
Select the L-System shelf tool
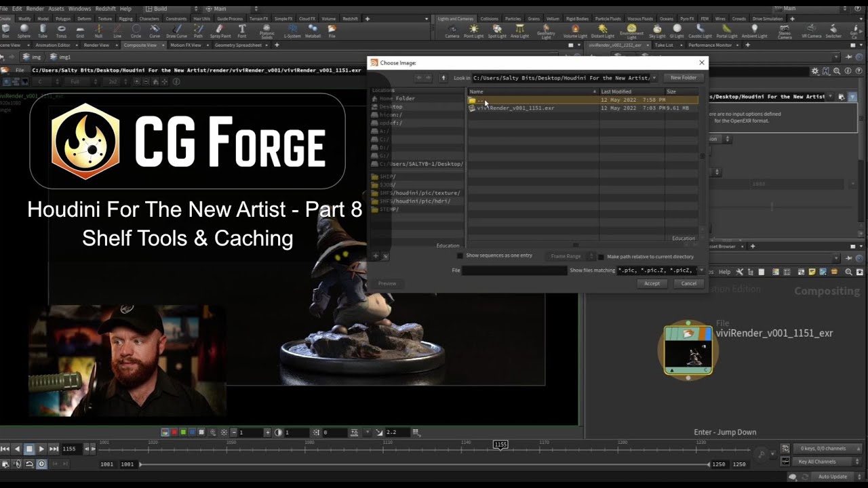click(x=292, y=31)
